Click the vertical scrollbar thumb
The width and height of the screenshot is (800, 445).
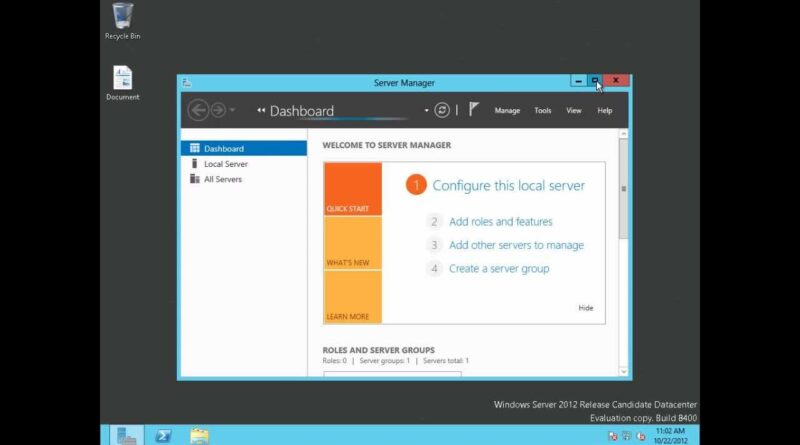[623, 189]
